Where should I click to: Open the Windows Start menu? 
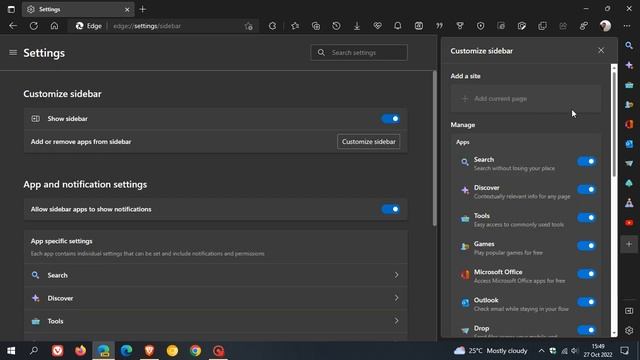tap(11, 351)
